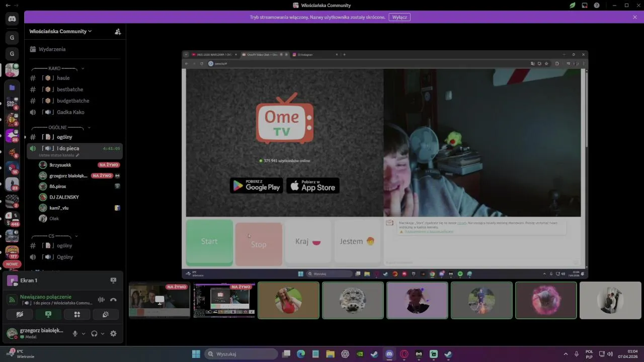Open Discord direct messages home icon
This screenshot has height=362, width=644.
(x=12, y=19)
